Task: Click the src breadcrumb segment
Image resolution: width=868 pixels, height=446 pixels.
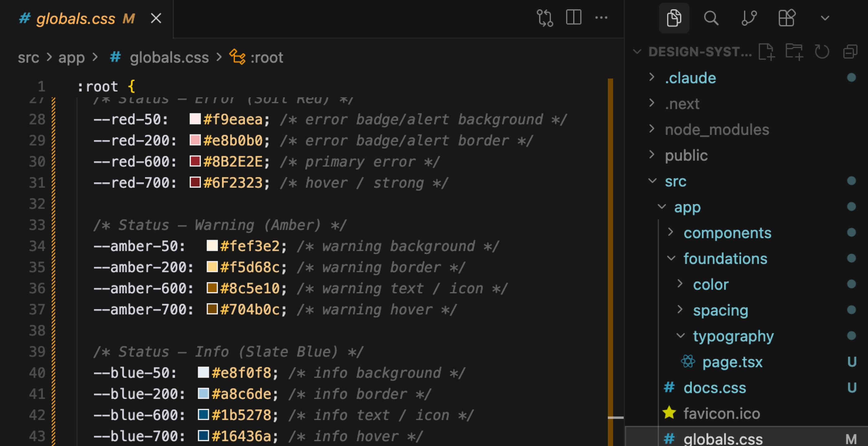Action: (28, 58)
